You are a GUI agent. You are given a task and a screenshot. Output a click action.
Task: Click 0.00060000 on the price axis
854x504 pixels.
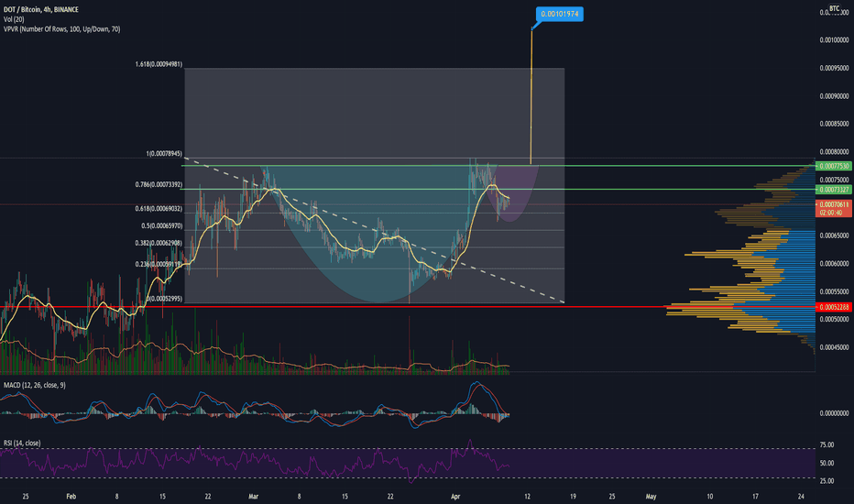pos(834,263)
